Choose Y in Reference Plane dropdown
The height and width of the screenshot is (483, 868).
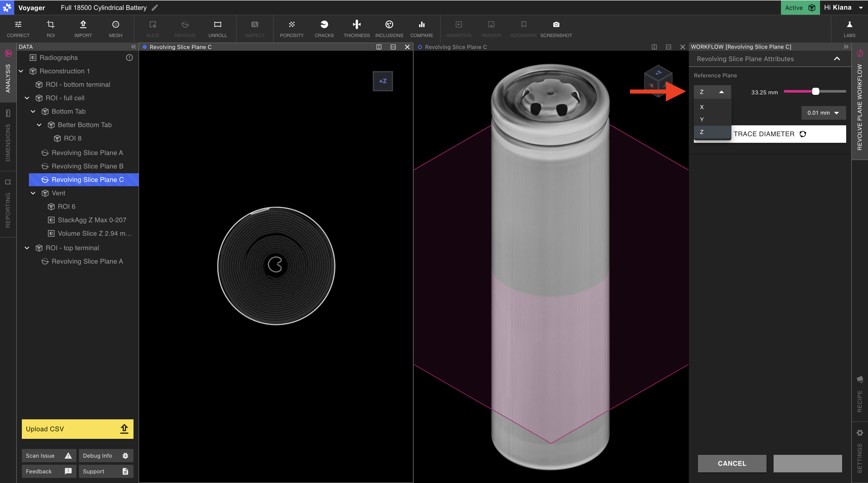pos(712,119)
